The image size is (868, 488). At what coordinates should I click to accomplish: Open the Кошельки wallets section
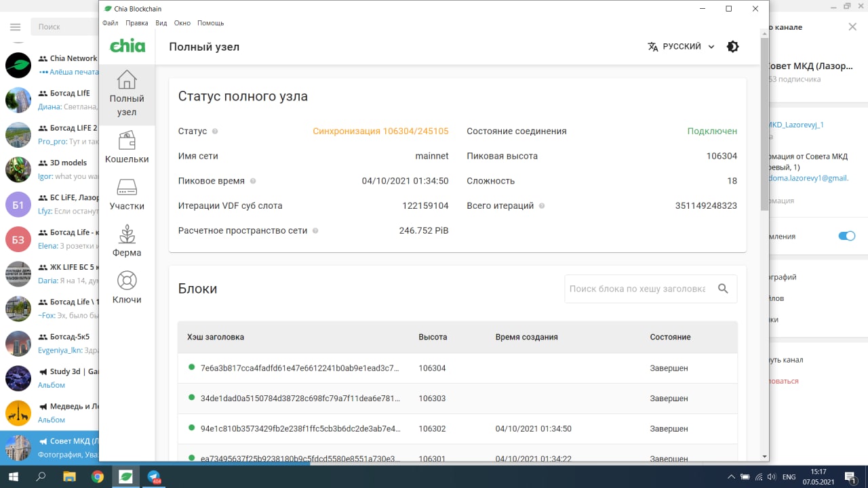[127, 148]
